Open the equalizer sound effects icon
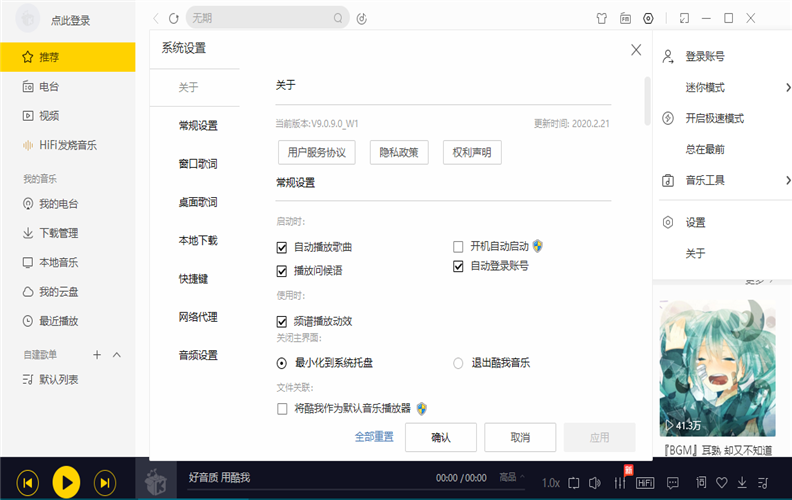Screen dimensions: 792x500 pos(620,483)
